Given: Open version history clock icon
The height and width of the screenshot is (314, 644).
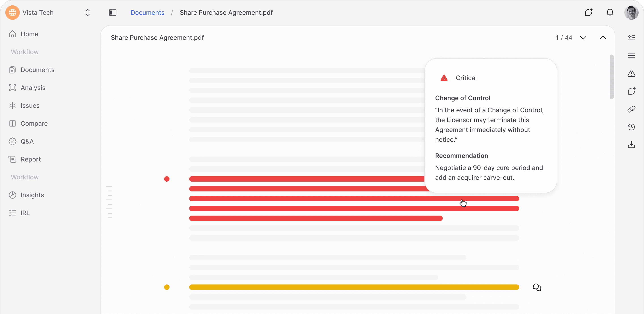Looking at the screenshot, I should point(631,127).
